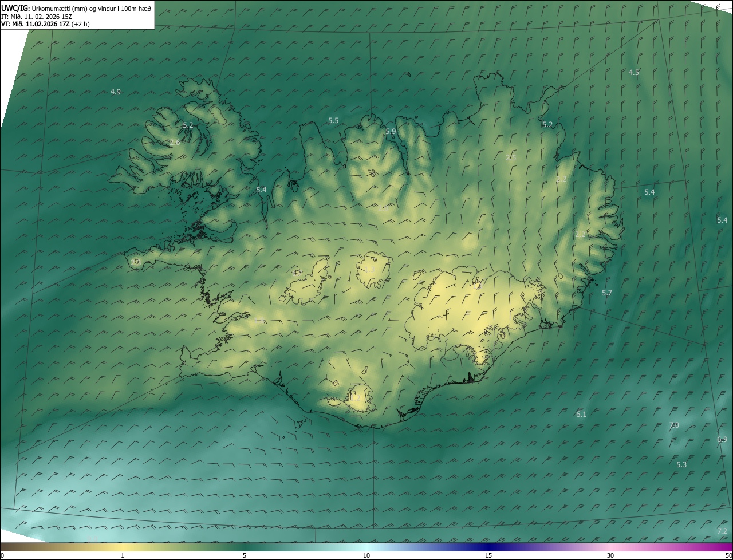Select the 5.5 value off the north coast

tap(333, 121)
